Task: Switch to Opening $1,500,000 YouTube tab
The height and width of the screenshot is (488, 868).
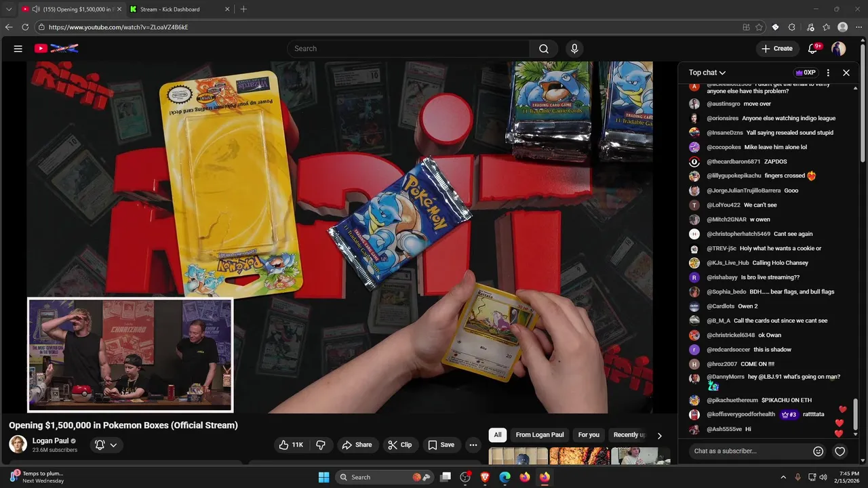Action: point(71,9)
